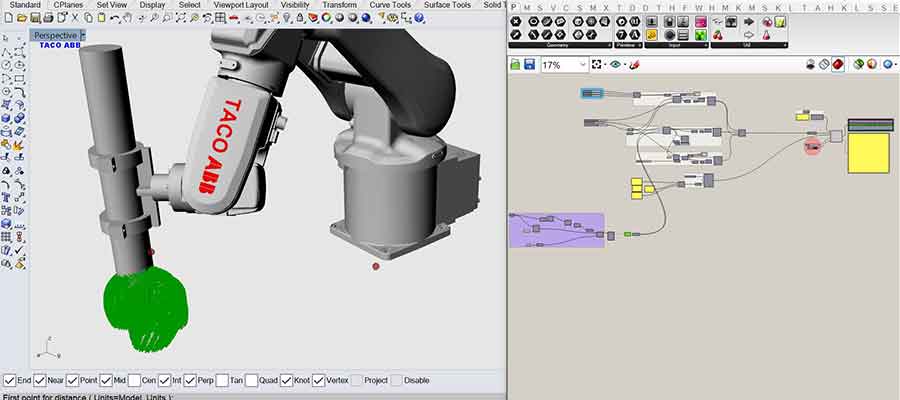
Task: Toggle the End osnap checkbox
Action: (9, 380)
